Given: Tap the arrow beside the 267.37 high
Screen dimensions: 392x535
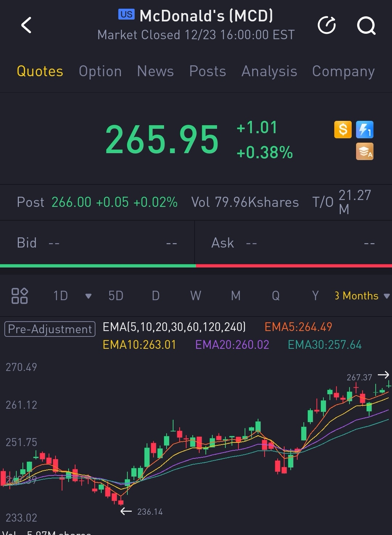Looking at the screenshot, I should pyautogui.click(x=383, y=375).
